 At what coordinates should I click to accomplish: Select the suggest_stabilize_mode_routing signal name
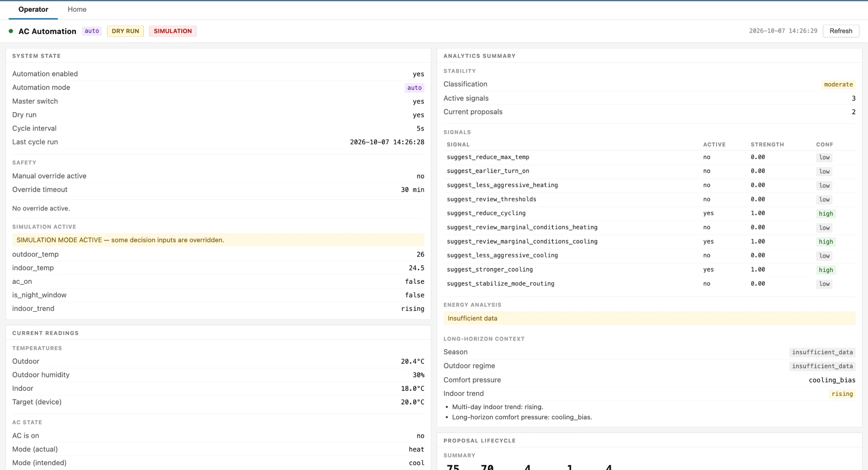pyautogui.click(x=500, y=284)
